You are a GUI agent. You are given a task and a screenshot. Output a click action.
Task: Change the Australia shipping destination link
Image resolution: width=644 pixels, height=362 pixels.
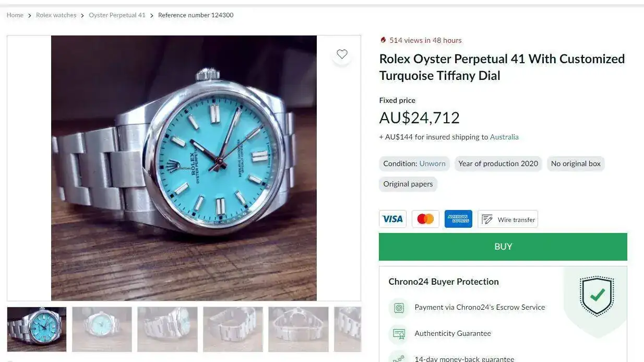[504, 137]
